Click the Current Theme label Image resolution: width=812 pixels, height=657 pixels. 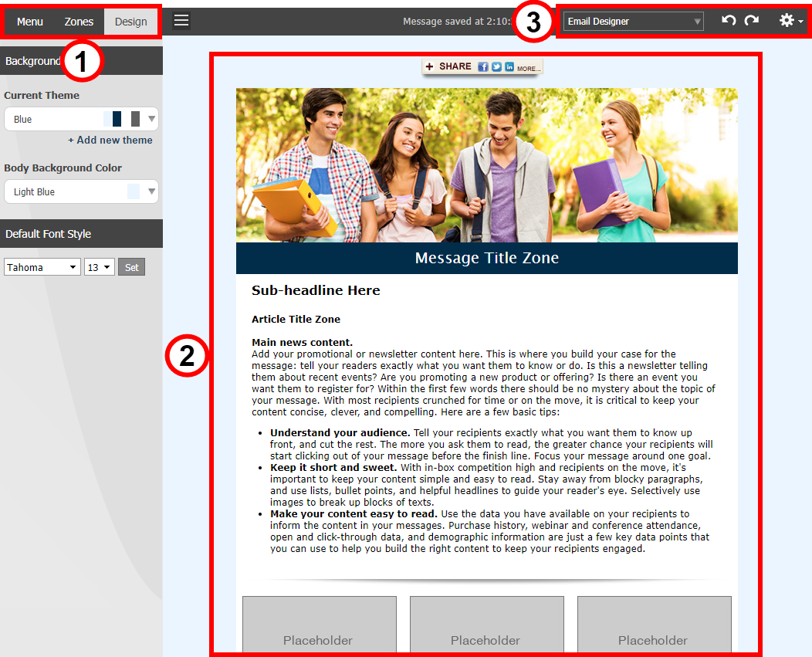point(42,95)
